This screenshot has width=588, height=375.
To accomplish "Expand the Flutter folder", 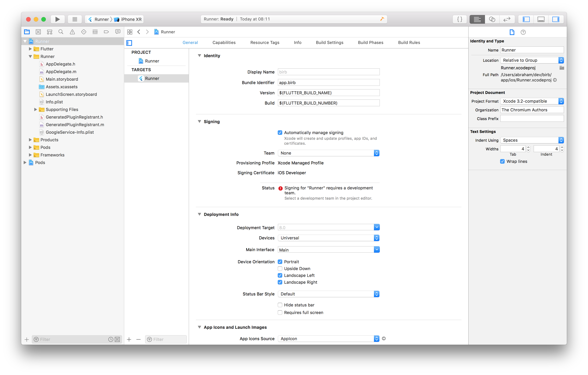I will coord(30,49).
